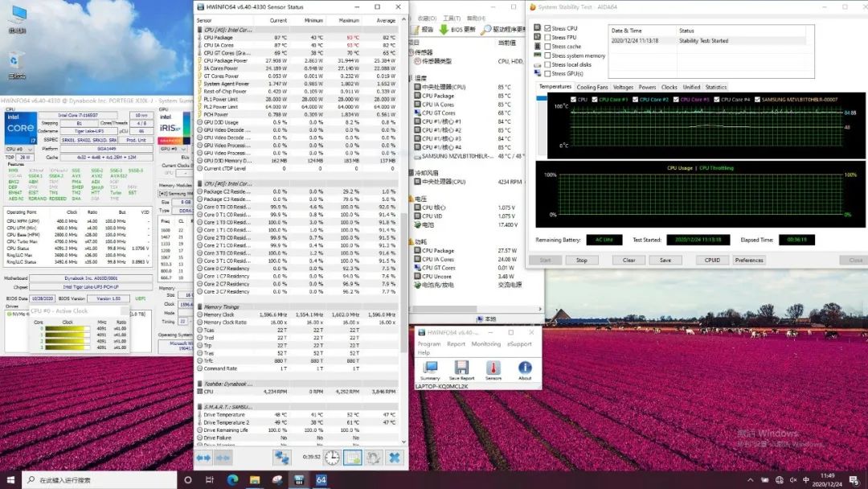Enable the Stress FPU checkbox
Image resolution: width=868 pixels, height=489 pixels.
[547, 37]
